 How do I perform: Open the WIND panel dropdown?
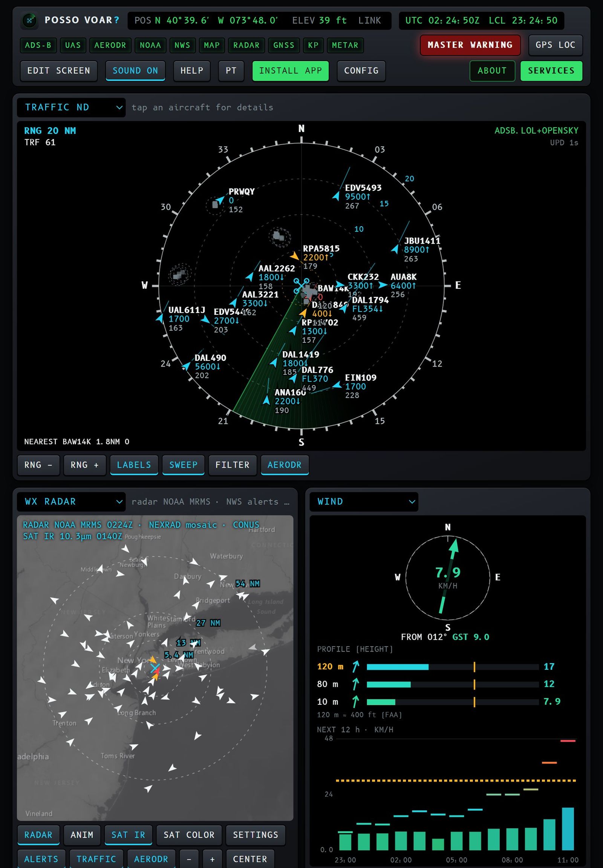click(x=363, y=501)
